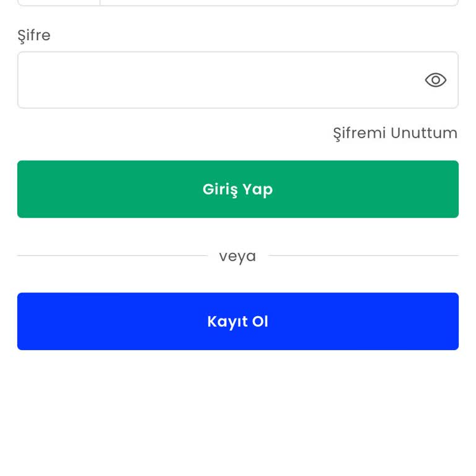Reveal hidden password characters with the eye
The width and height of the screenshot is (476, 476).
click(x=435, y=80)
